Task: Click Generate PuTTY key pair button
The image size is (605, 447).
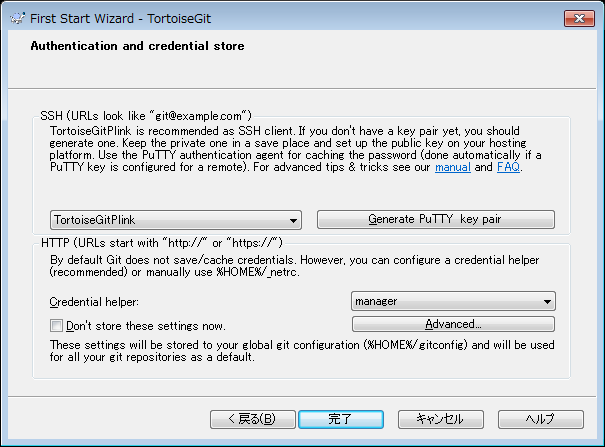Action: point(436,219)
